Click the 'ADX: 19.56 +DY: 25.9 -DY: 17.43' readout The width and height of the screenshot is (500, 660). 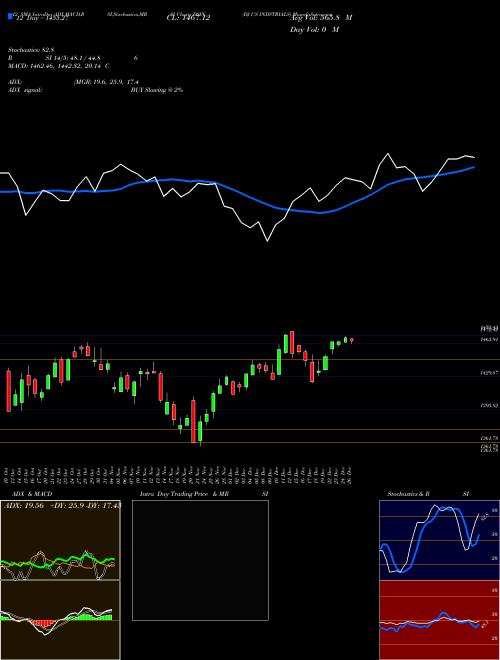pos(62,506)
